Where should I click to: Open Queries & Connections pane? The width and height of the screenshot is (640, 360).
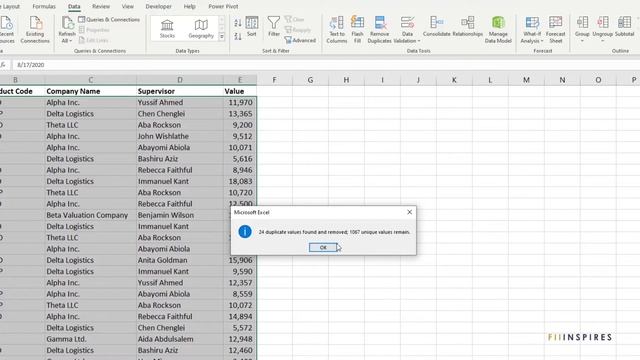(x=109, y=19)
